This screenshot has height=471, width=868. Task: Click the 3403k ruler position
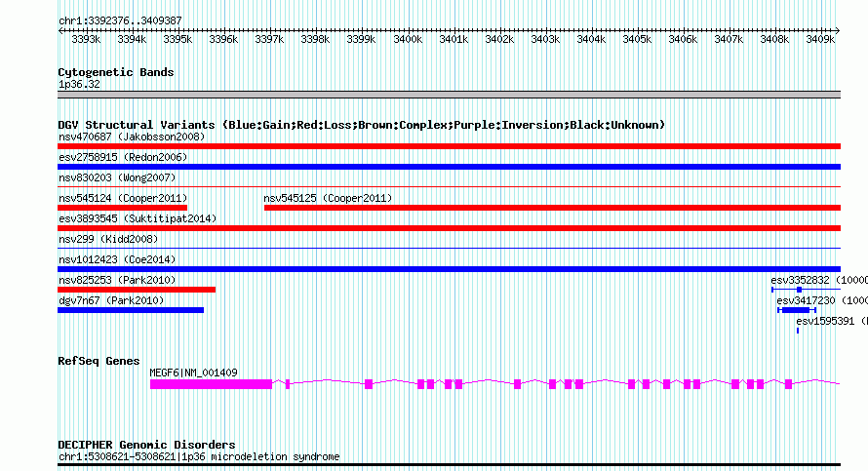[x=545, y=39]
